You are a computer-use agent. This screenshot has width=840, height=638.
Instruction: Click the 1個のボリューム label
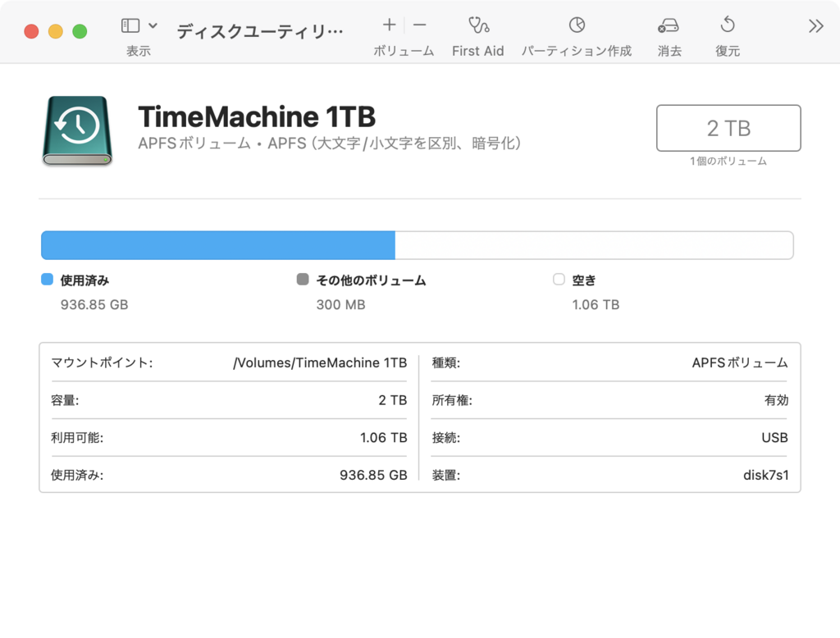click(x=728, y=162)
